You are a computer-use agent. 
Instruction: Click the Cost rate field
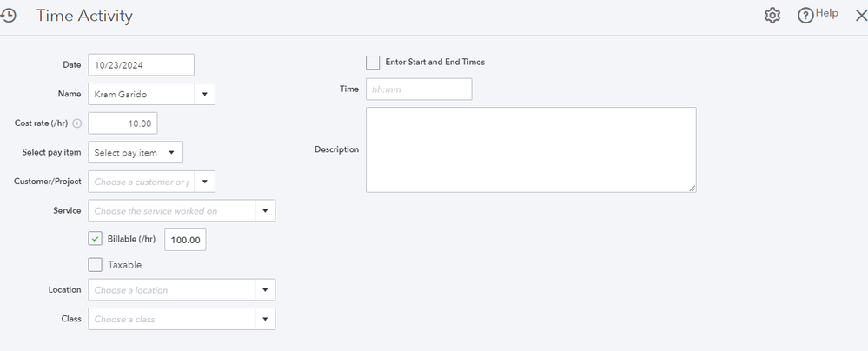coord(123,123)
